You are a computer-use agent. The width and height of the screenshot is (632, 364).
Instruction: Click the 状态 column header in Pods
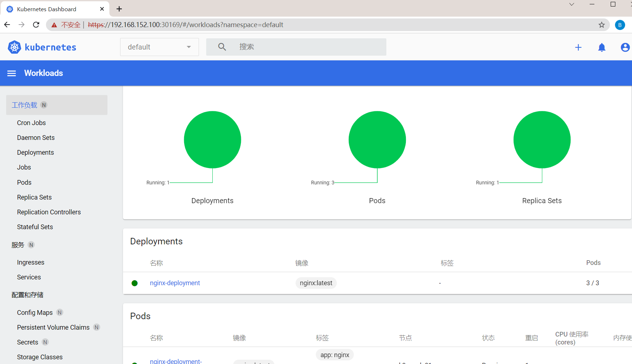[488, 338]
